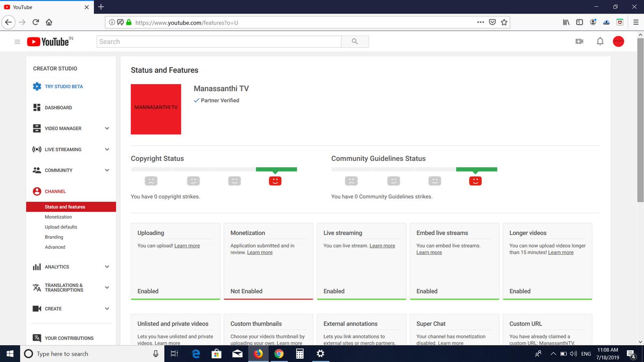Click the Custom URL card title
644x362 pixels.
pyautogui.click(x=526, y=324)
